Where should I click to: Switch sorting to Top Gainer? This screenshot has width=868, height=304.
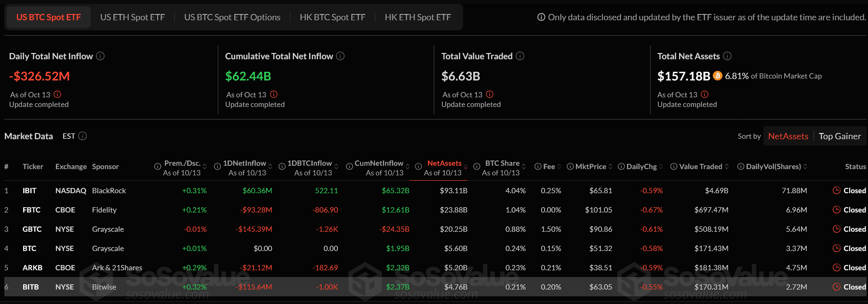tap(840, 136)
